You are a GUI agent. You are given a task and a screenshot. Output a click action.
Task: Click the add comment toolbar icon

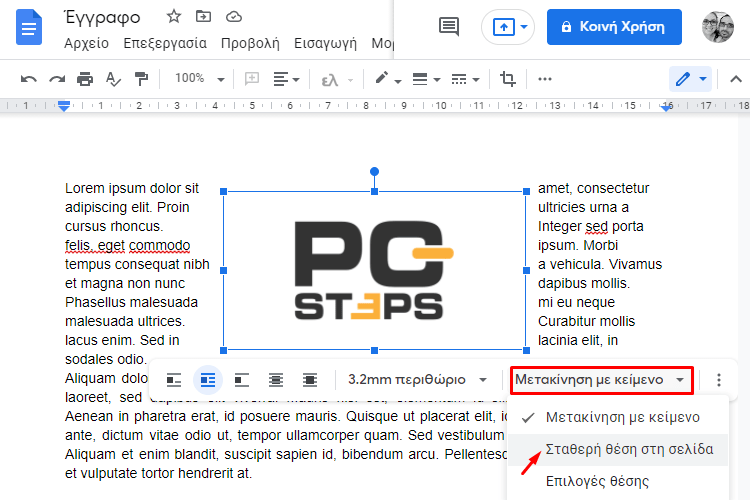coord(252,78)
